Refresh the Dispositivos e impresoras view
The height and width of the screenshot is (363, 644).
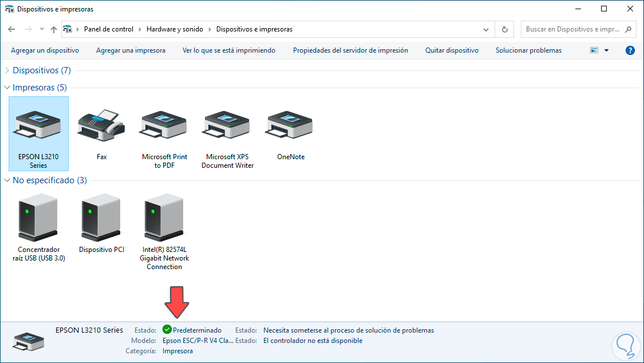point(505,29)
